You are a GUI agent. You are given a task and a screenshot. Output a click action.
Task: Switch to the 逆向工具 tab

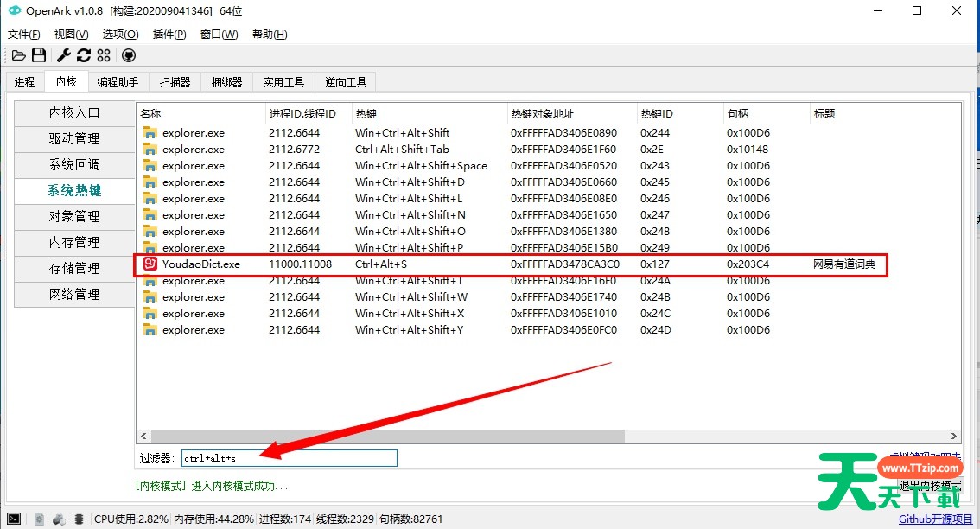(x=346, y=82)
